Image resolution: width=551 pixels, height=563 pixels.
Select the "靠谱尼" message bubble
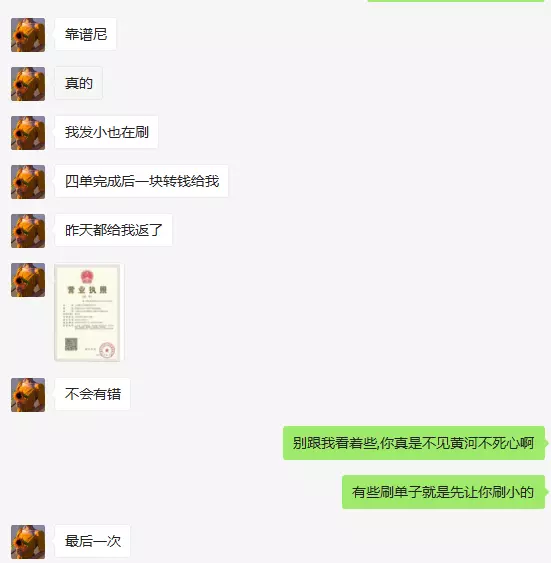click(x=85, y=34)
